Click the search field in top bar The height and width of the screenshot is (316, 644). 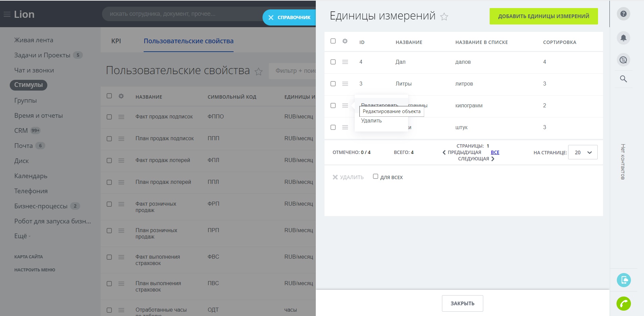point(181,14)
